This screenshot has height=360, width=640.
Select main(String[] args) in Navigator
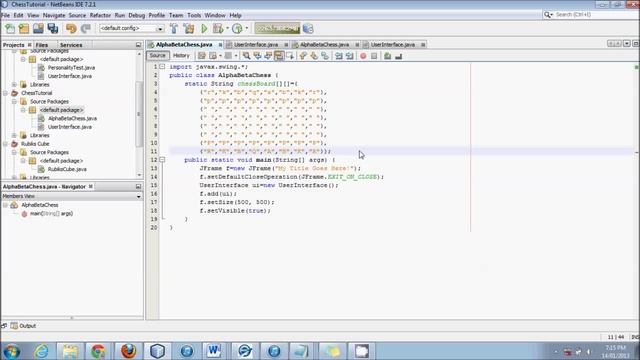click(51, 213)
